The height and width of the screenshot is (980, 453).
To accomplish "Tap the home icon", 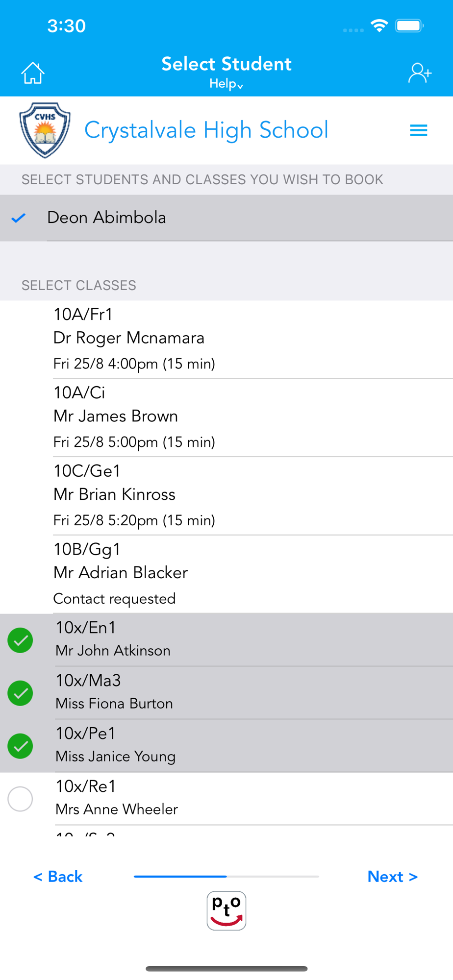I will [x=33, y=73].
